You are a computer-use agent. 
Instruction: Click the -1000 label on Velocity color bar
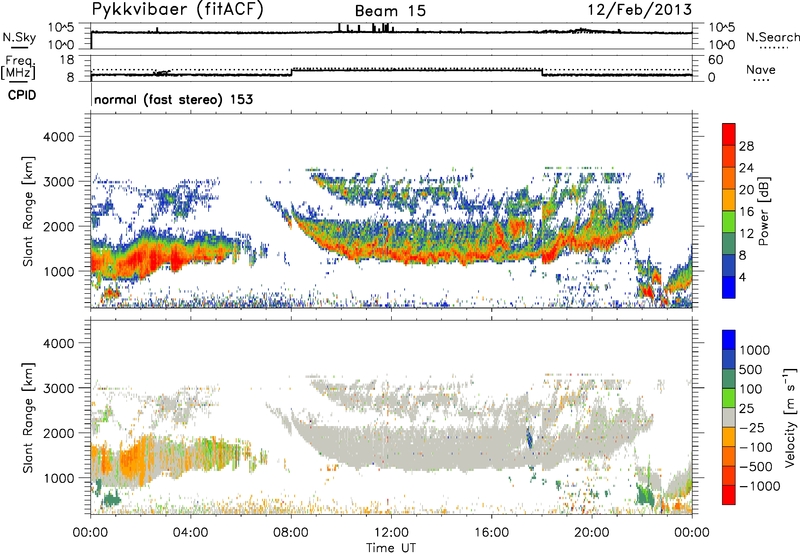point(759,486)
